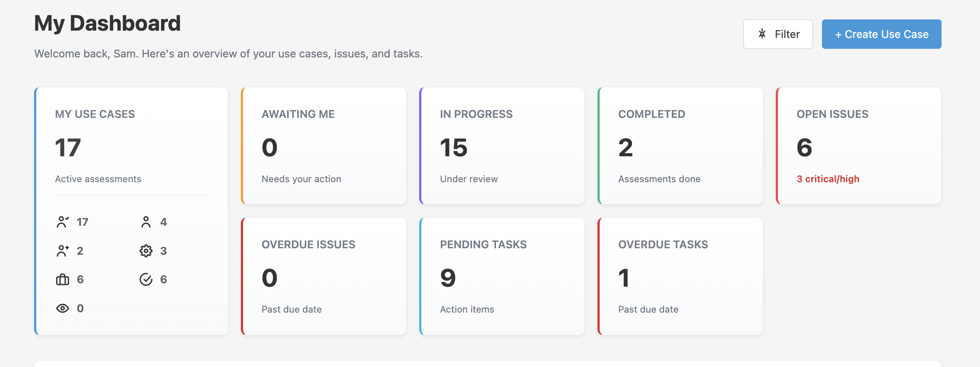The image size is (980, 367).
Task: Click the '3 critical/high' red text
Action: pos(828,179)
